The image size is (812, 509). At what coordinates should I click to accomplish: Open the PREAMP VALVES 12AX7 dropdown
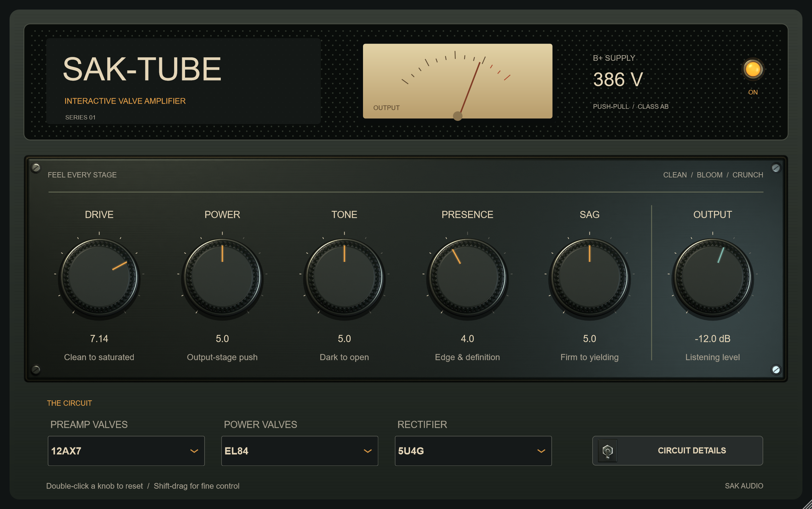coord(126,451)
